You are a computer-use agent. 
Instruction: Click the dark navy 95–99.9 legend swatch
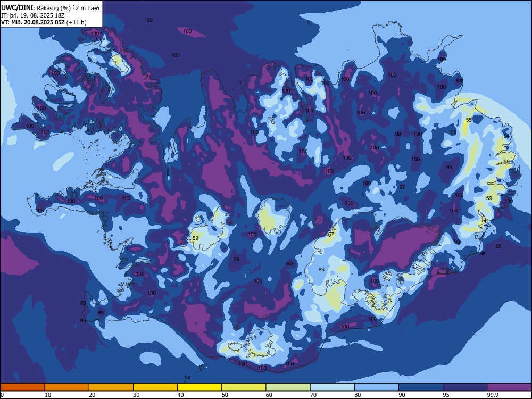(x=465, y=387)
